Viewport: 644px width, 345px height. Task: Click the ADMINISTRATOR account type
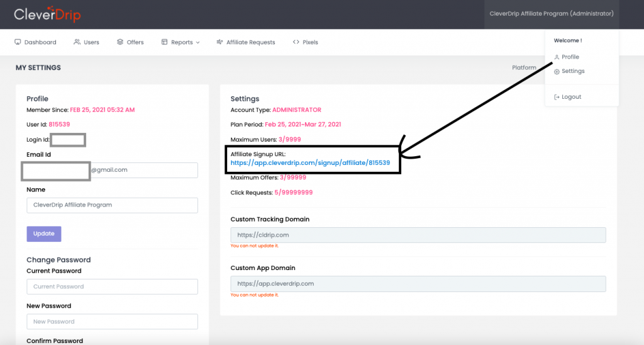[297, 110]
